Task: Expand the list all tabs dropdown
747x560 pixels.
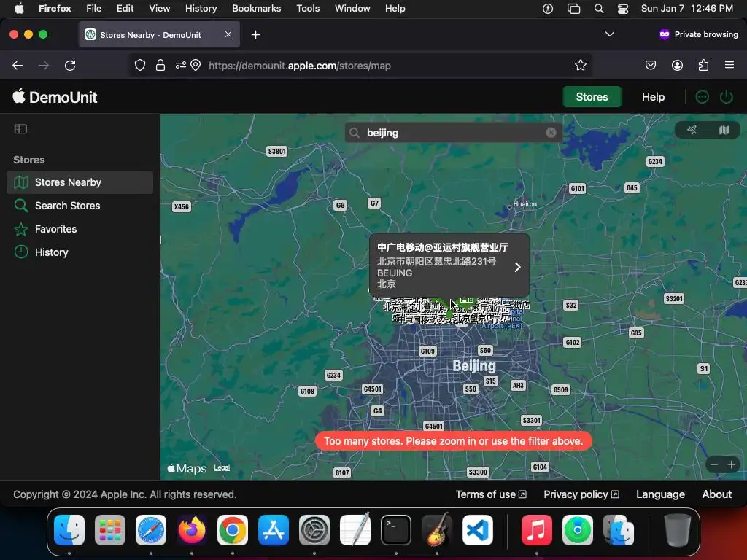Action: (609, 34)
